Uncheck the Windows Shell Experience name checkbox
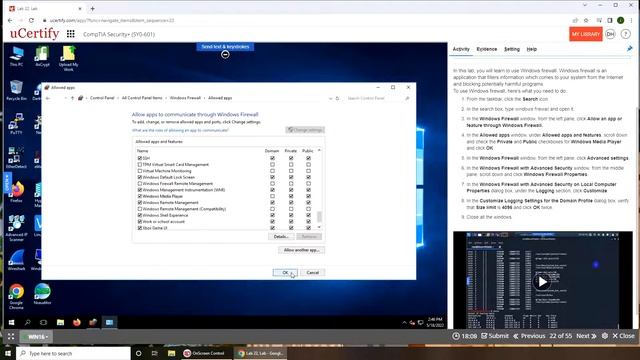Screen dimensions: 640x360 pos(140,215)
